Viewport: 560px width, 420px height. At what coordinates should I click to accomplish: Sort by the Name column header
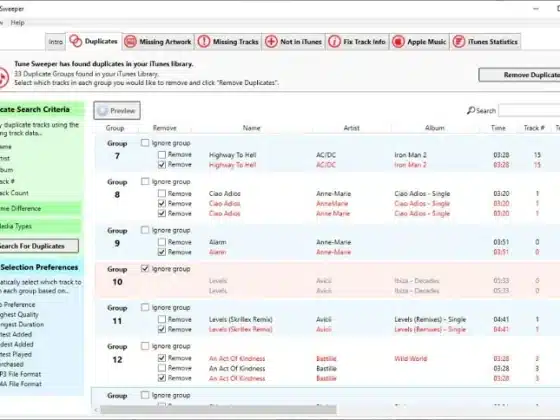251,128
